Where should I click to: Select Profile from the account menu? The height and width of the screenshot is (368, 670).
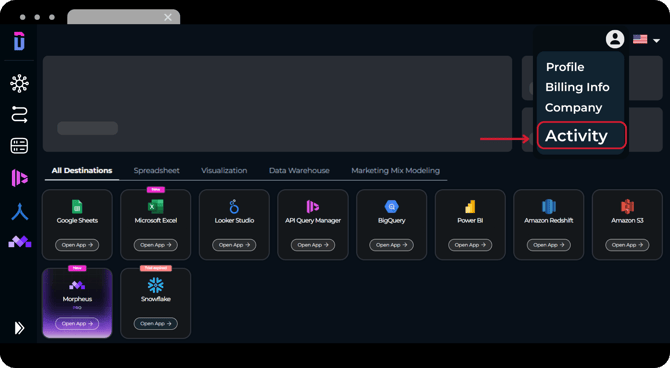(x=565, y=67)
